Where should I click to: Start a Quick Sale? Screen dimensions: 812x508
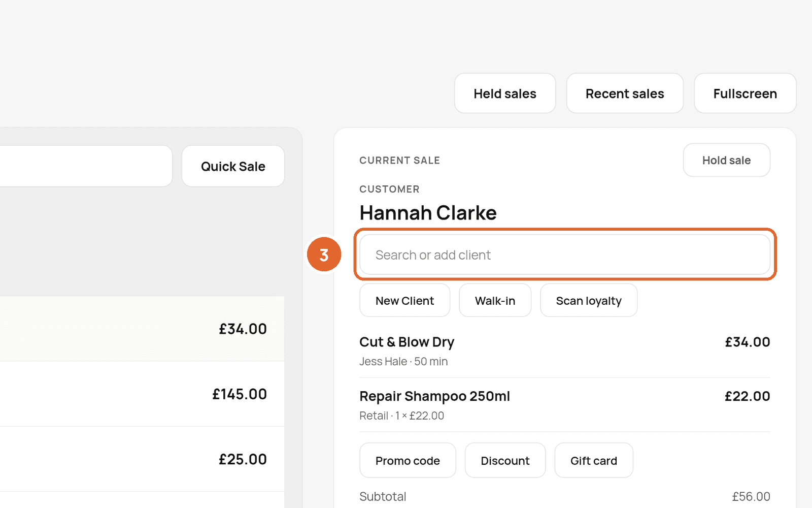click(233, 166)
